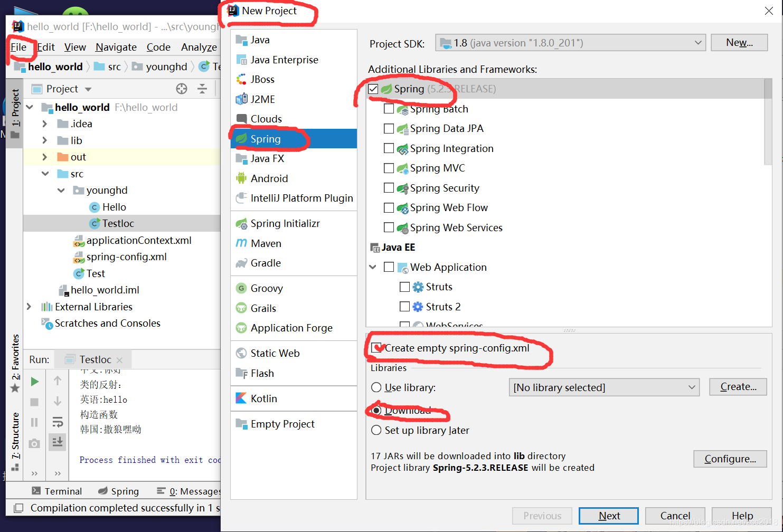Screen dimensions: 783x532
Task: Expand the out folder
Action: (x=45, y=157)
